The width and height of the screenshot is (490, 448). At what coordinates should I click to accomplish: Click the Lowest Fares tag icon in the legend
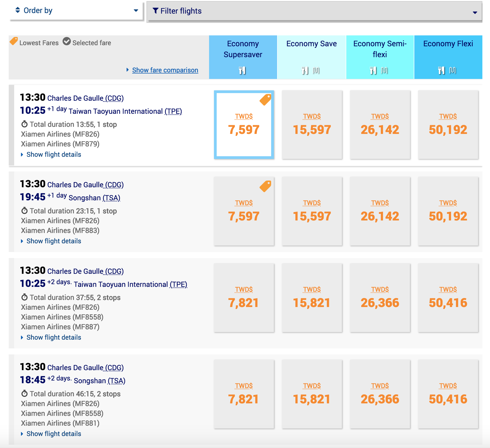(x=14, y=41)
